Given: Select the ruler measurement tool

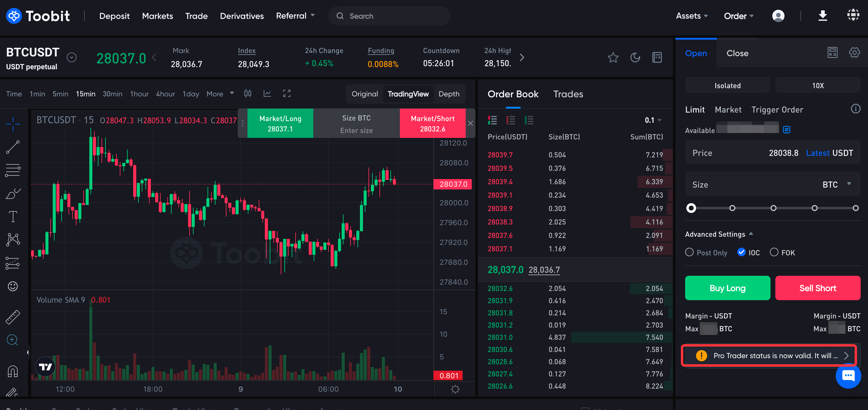Looking at the screenshot, I should tap(13, 317).
